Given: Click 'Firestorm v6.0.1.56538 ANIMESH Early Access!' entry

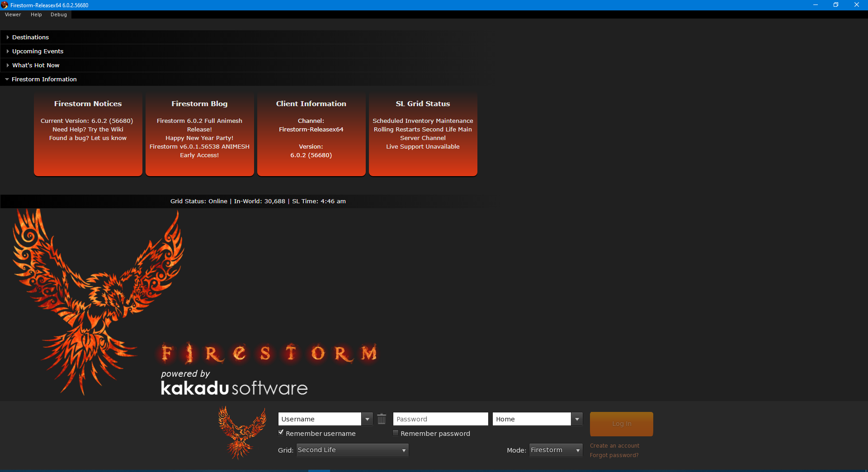Looking at the screenshot, I should (199, 151).
